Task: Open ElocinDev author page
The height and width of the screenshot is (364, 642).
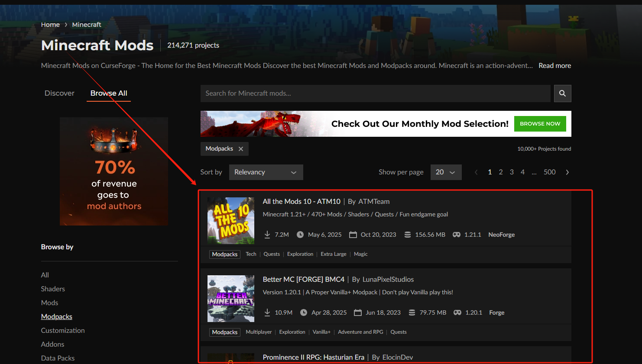Action: point(398,357)
